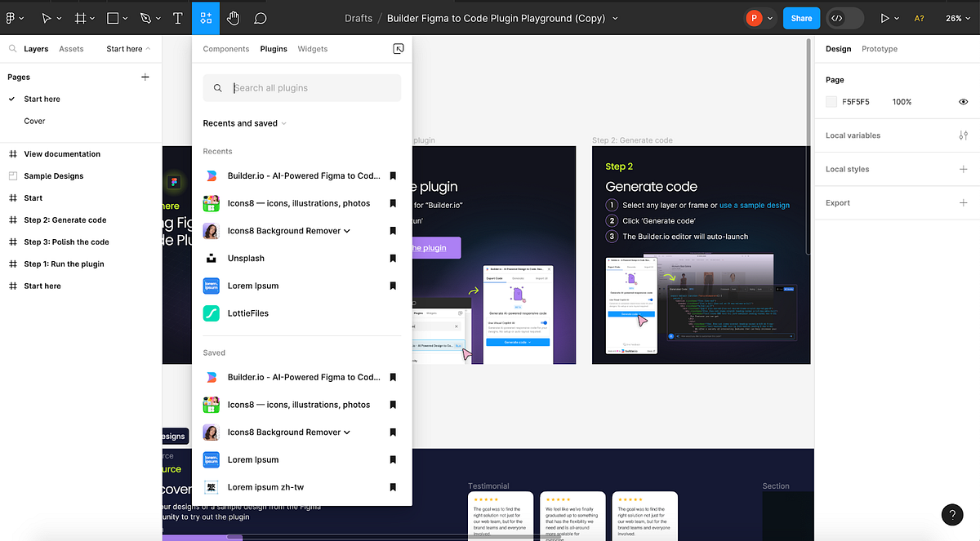Click 'use a sample design' link
The width and height of the screenshot is (980, 541).
point(755,206)
